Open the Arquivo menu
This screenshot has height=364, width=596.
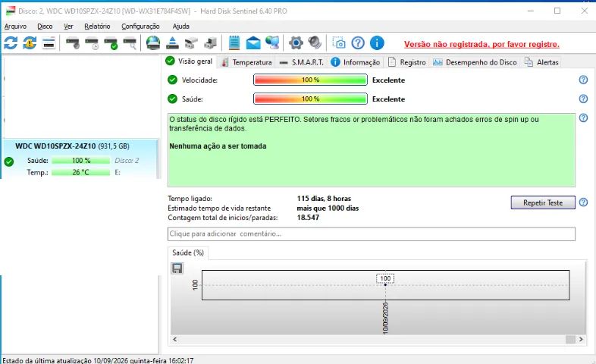click(x=15, y=27)
